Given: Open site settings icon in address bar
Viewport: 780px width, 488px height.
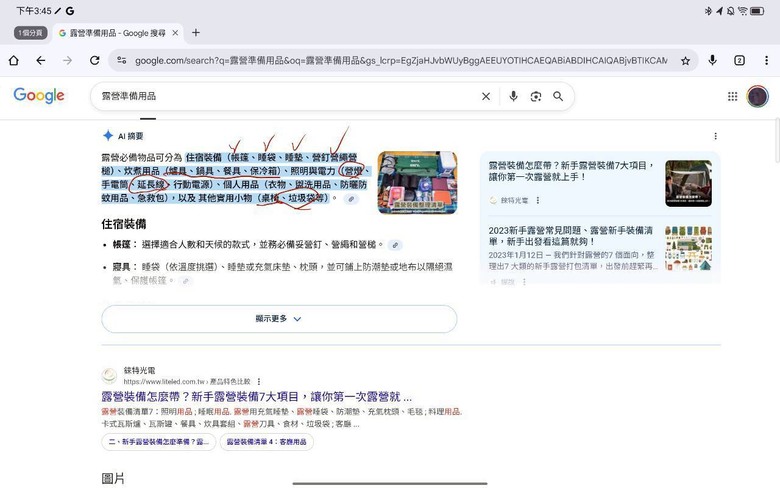Looking at the screenshot, I should point(122,60).
